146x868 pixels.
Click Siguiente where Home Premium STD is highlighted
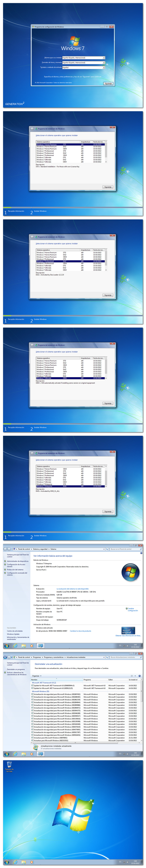tap(108, 187)
